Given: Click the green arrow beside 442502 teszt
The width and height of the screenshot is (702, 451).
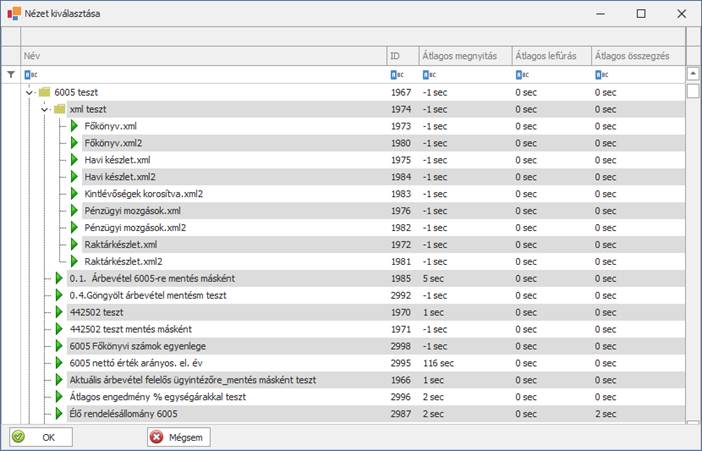Looking at the screenshot, I should pos(59,312).
